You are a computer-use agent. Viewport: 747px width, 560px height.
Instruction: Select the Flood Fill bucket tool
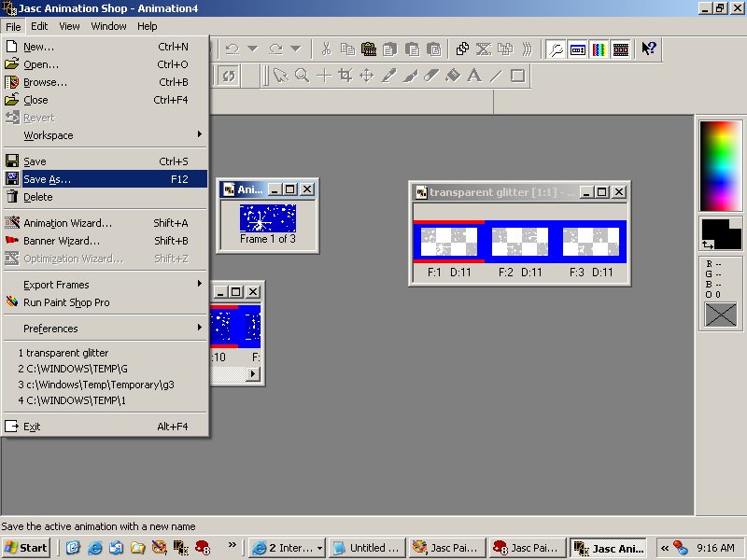(453, 76)
